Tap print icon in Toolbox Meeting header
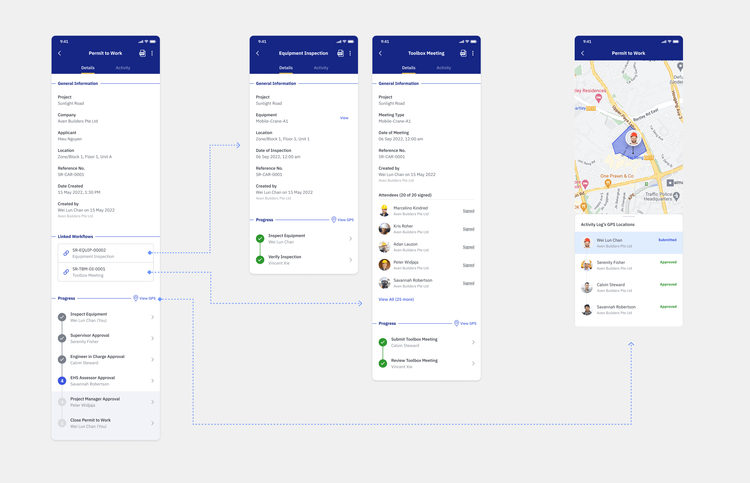 tap(463, 53)
